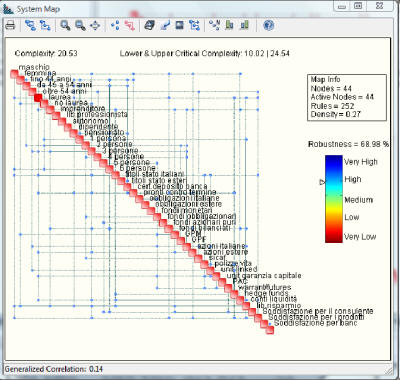Click the 'femmina' node label

tap(40, 73)
